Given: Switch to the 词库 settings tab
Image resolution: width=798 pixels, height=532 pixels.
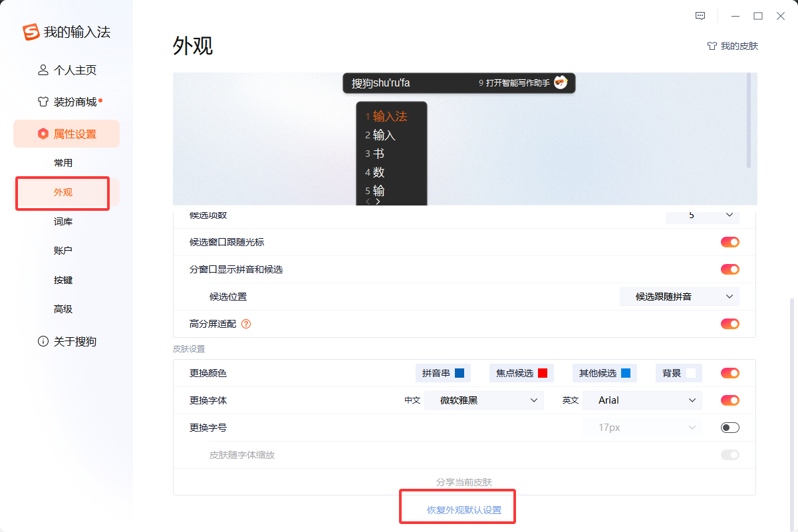Looking at the screenshot, I should click(x=63, y=221).
